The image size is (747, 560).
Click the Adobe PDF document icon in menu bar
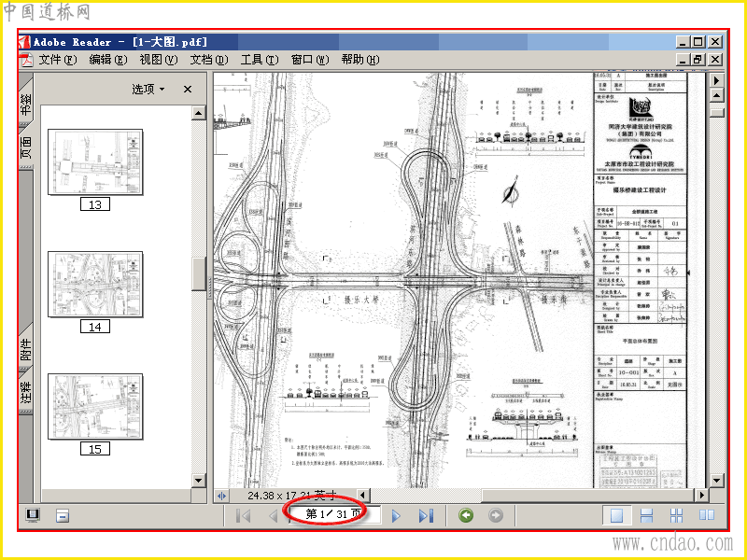tap(27, 60)
